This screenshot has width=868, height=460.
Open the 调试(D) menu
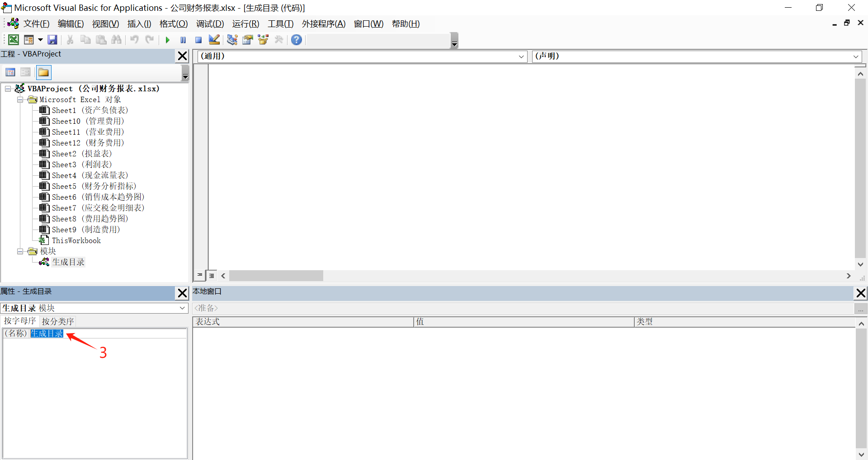(210, 24)
